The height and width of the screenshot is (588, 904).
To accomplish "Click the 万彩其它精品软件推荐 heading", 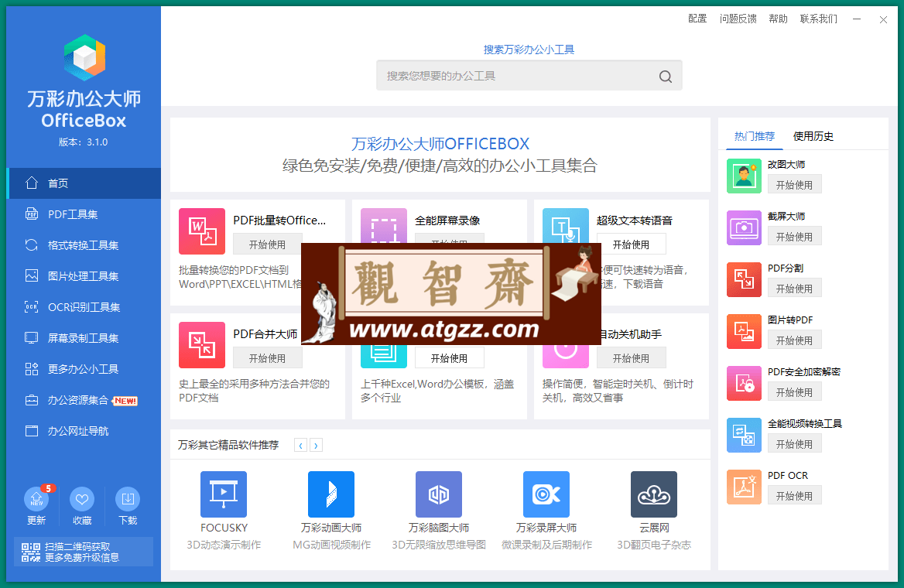I will [228, 445].
